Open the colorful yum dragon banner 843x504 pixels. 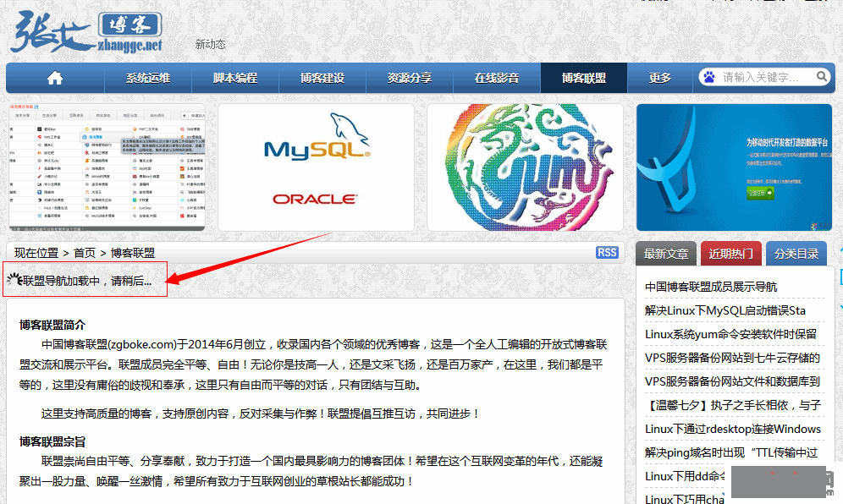pyautogui.click(x=525, y=167)
